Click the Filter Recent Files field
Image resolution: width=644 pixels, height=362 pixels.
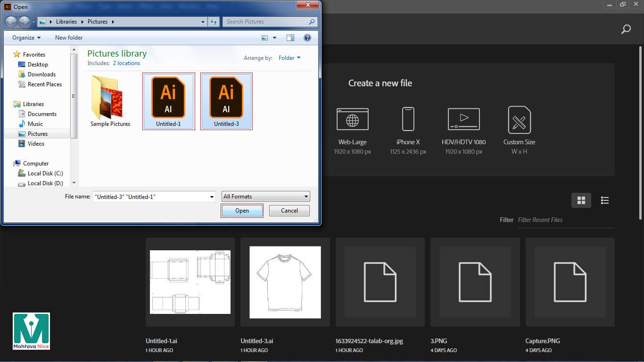(x=566, y=220)
